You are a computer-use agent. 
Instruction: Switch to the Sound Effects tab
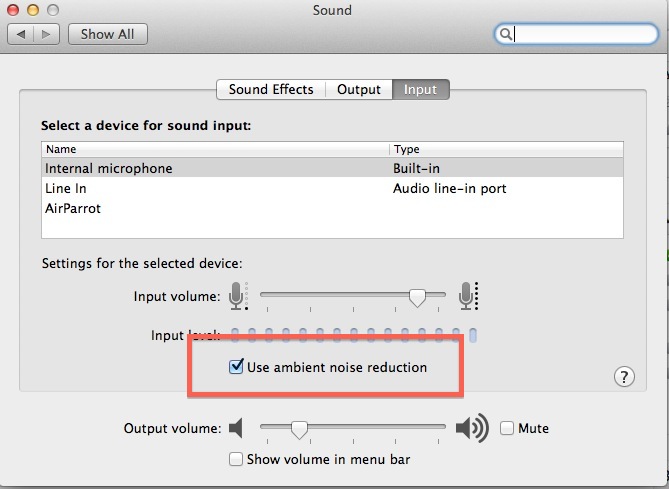271,90
